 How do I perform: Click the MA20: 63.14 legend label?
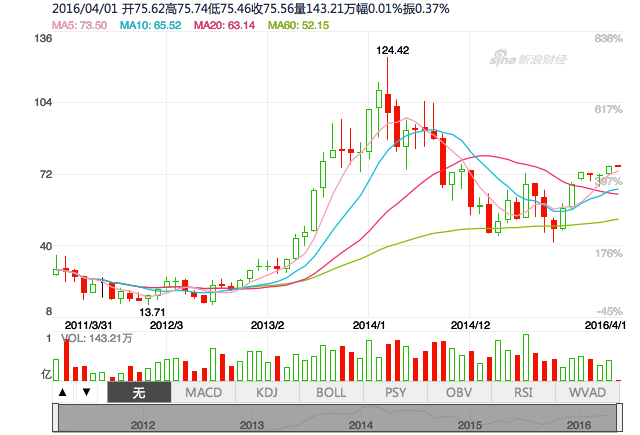click(x=224, y=25)
